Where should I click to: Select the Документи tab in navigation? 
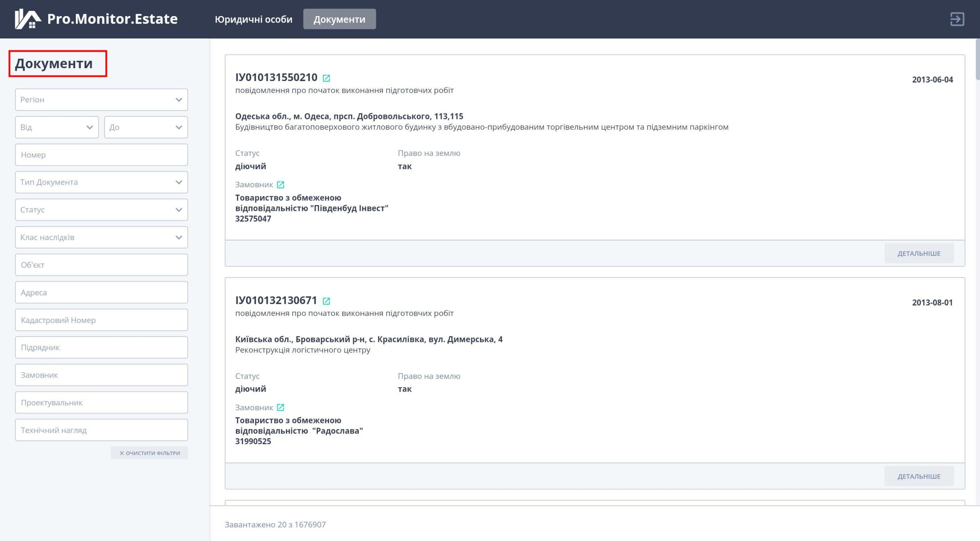coord(340,19)
